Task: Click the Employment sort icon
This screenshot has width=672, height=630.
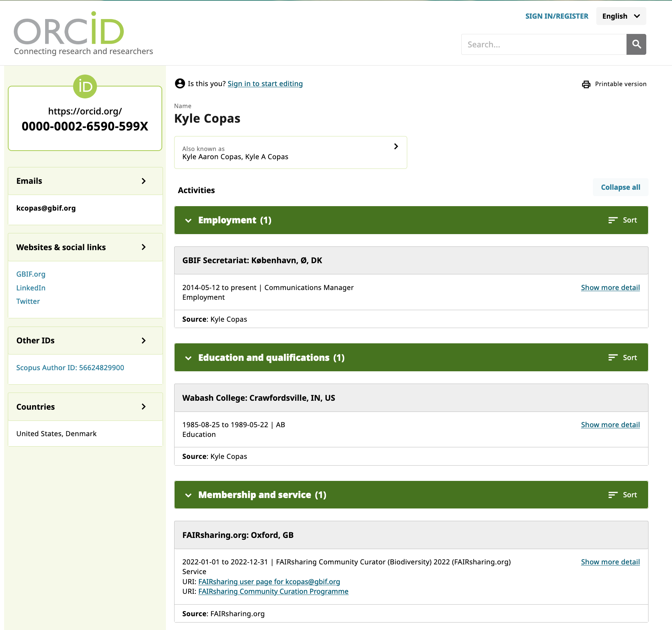Action: tap(613, 220)
